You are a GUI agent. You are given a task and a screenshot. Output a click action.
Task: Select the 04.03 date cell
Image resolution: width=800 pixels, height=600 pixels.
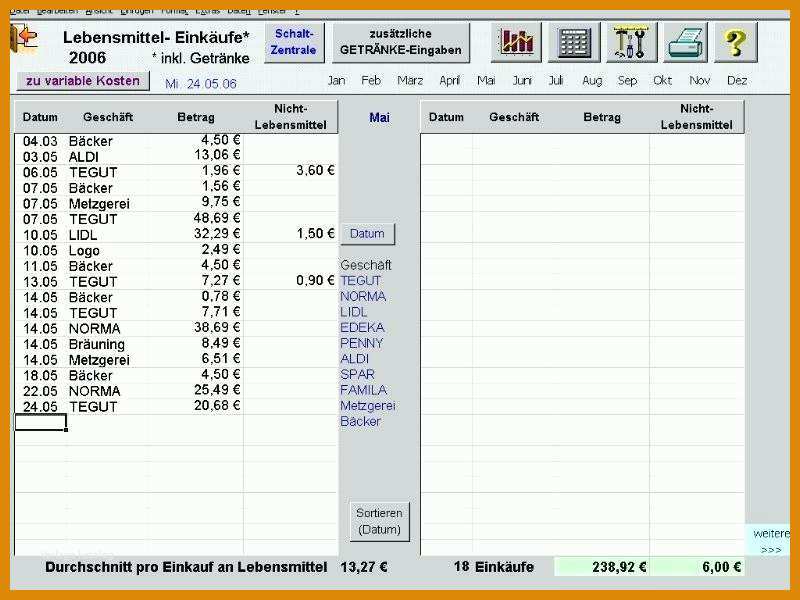click(40, 141)
